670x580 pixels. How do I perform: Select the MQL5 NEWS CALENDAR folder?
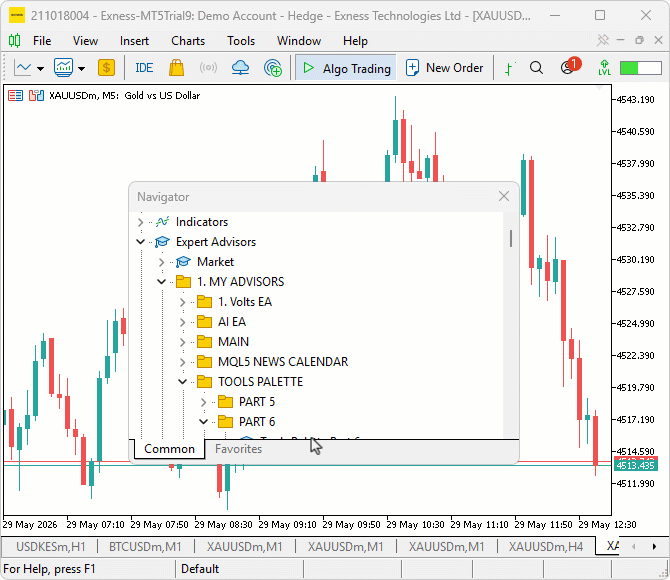pos(283,362)
